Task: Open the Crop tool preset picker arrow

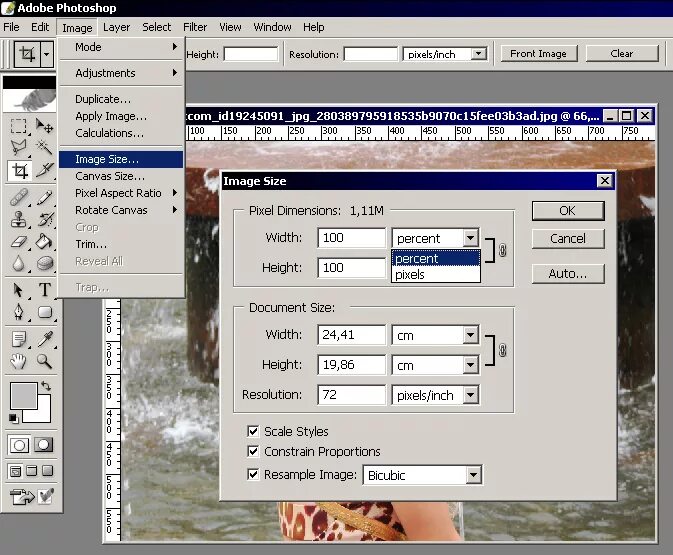Action: [x=47, y=54]
